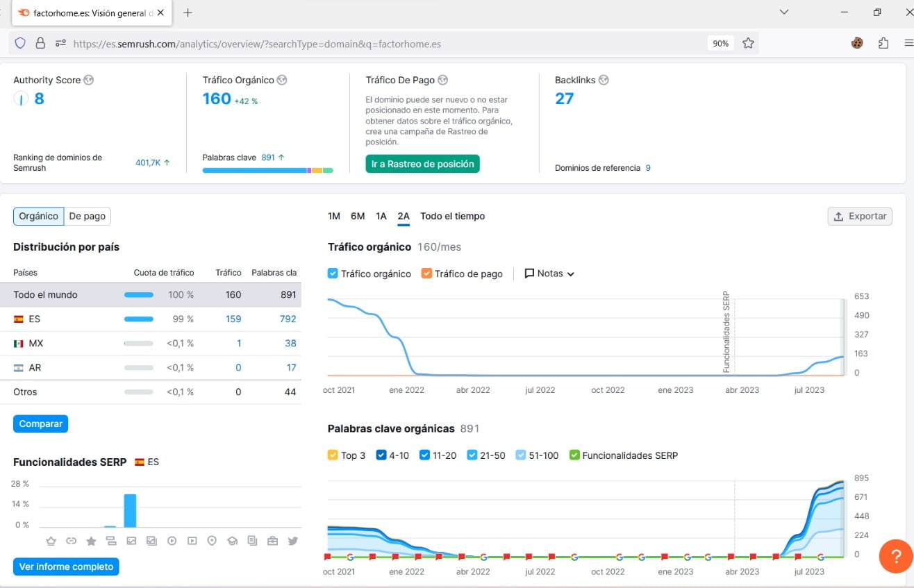Click the Ver informe completo button
The image size is (914, 588).
tap(66, 566)
